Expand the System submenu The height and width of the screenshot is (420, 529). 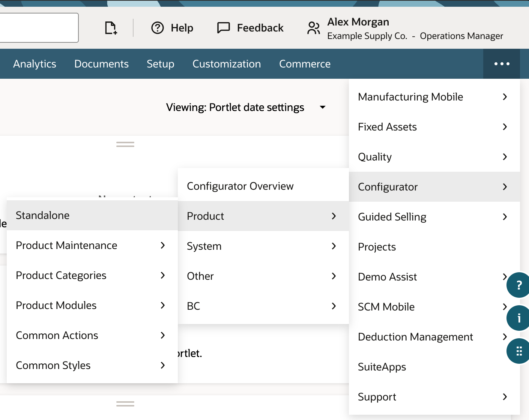[x=263, y=246]
